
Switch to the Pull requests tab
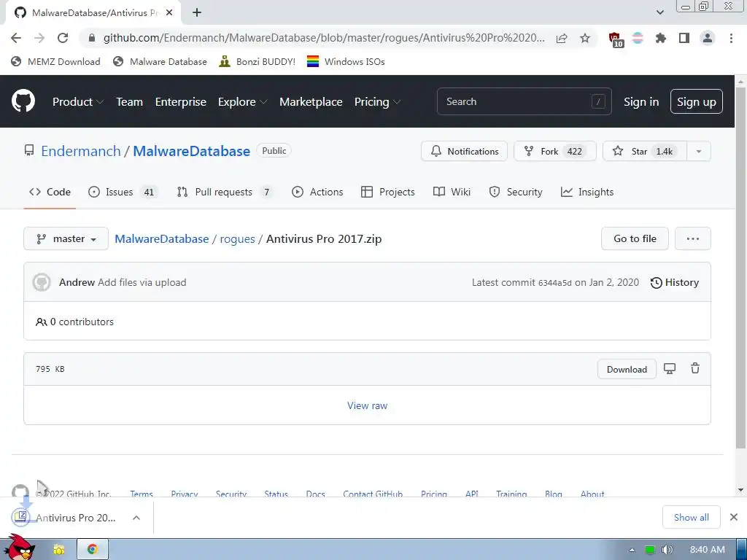225,192
